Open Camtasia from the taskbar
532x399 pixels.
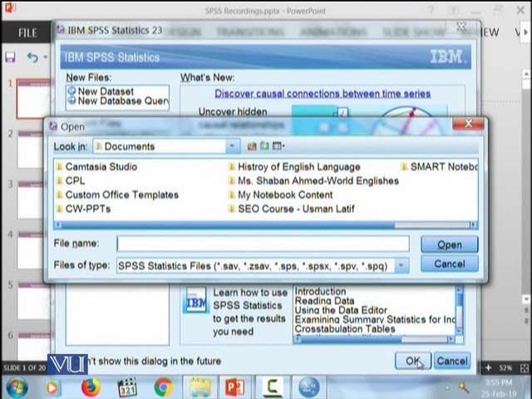(273, 387)
